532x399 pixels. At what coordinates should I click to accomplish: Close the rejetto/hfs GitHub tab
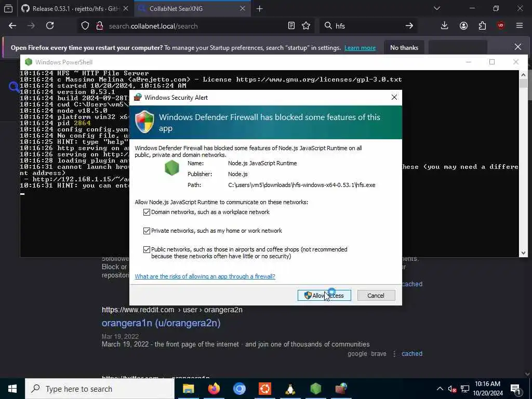coord(126,8)
